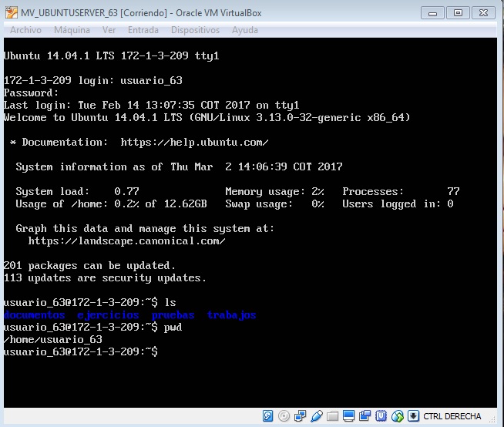Click the window resize grip corner
The image size is (504, 427).
click(x=492, y=419)
